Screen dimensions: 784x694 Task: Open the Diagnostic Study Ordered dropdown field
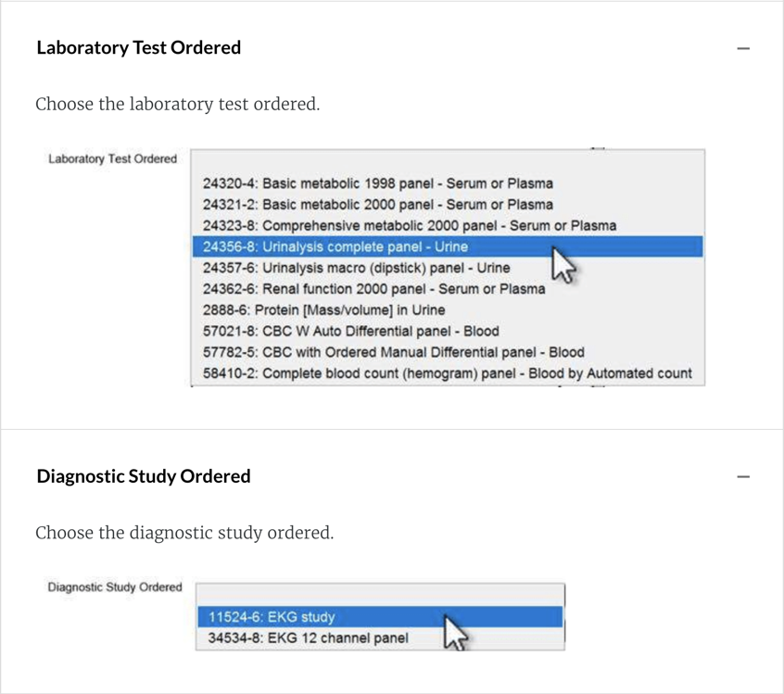[x=380, y=593]
